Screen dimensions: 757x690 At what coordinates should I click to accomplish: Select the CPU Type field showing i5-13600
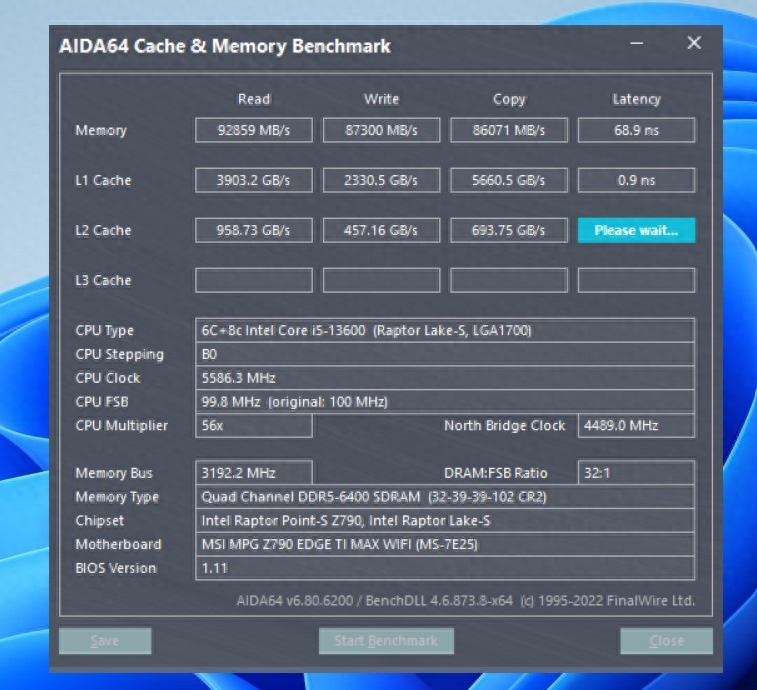point(444,330)
